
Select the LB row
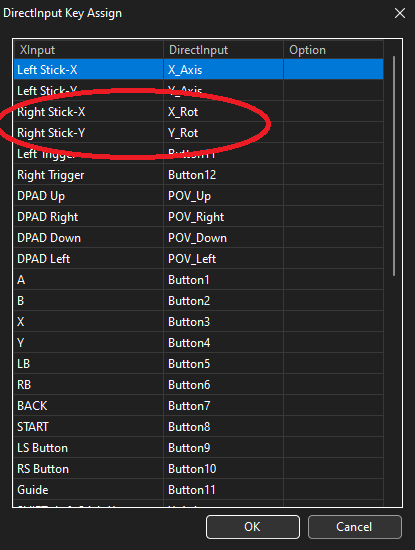199,364
